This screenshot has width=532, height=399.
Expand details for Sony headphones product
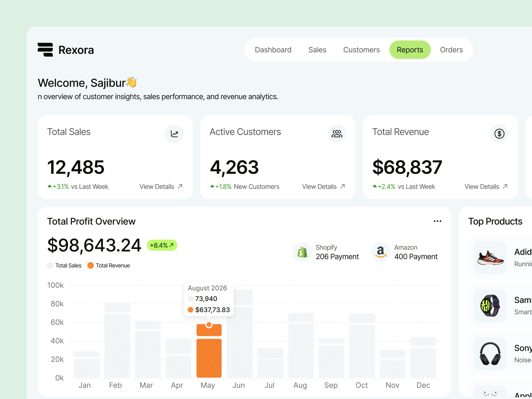tap(490, 354)
